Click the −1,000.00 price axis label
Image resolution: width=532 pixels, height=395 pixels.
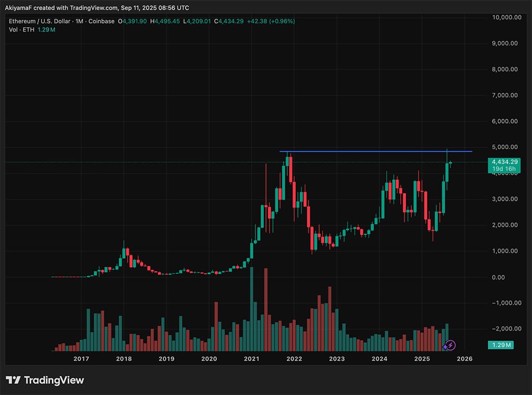coord(506,303)
